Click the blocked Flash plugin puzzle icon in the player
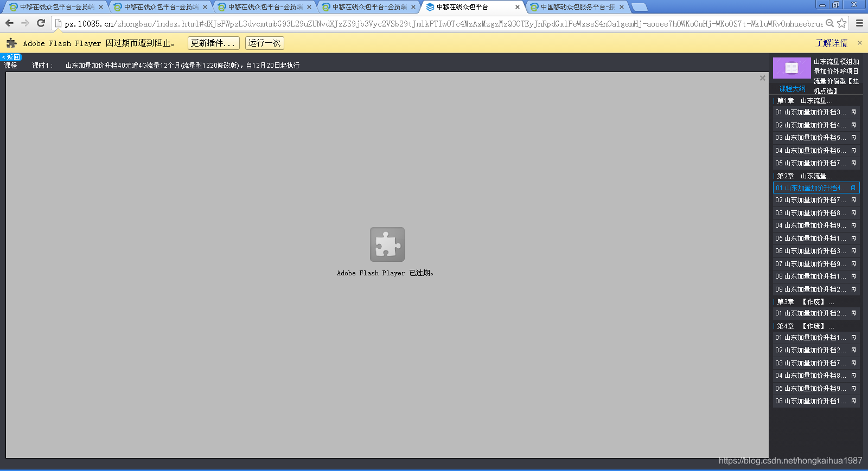 click(x=387, y=244)
